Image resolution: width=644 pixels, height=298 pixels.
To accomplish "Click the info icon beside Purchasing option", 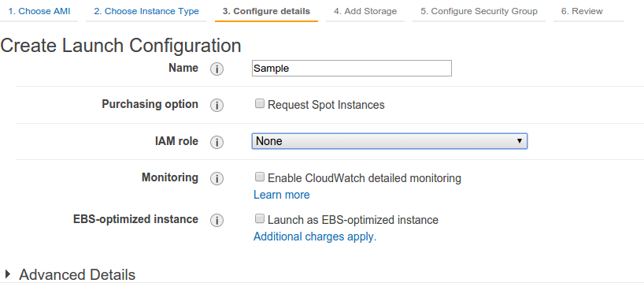I will (217, 105).
